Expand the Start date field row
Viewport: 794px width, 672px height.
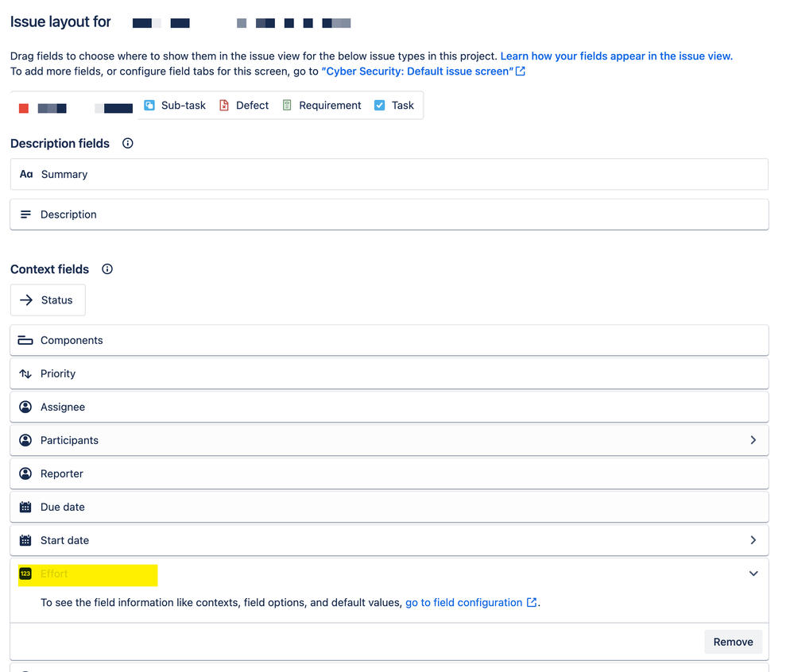click(753, 540)
